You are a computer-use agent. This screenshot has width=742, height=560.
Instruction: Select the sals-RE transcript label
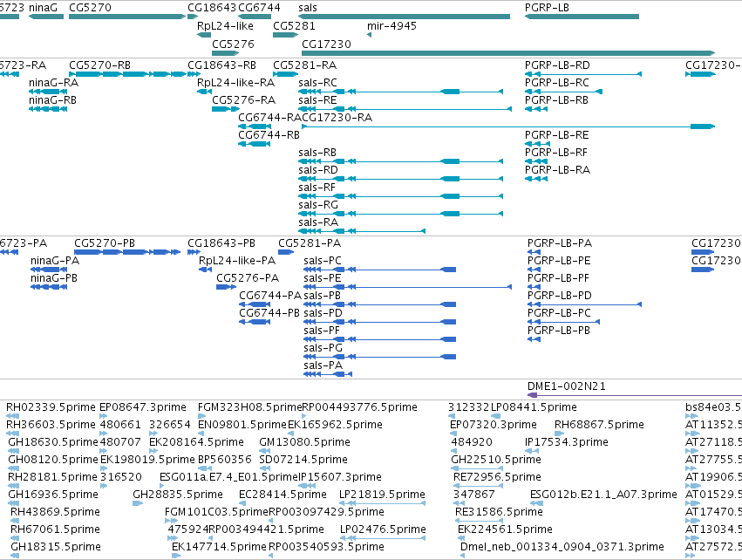point(317,100)
